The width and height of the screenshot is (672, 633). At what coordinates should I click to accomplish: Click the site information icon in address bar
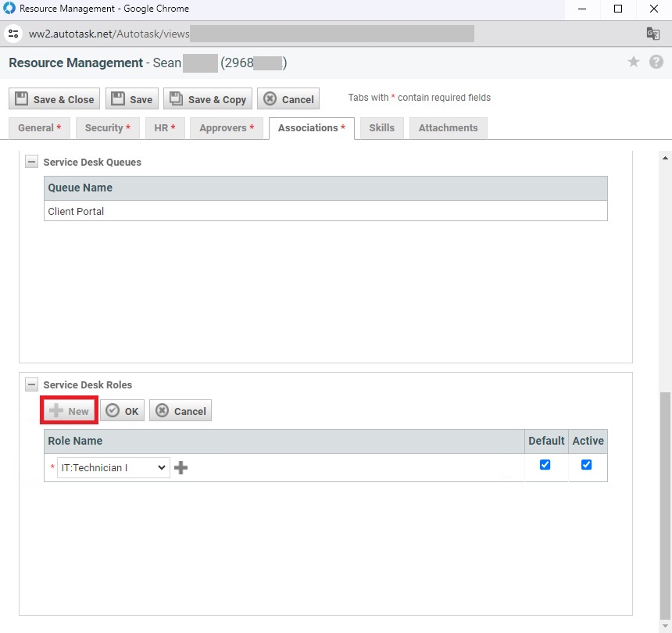[13, 34]
